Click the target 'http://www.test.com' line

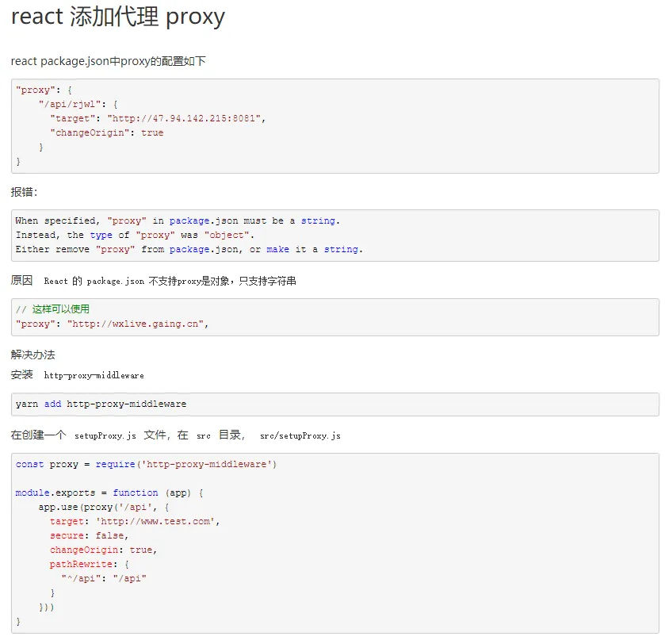click(135, 521)
